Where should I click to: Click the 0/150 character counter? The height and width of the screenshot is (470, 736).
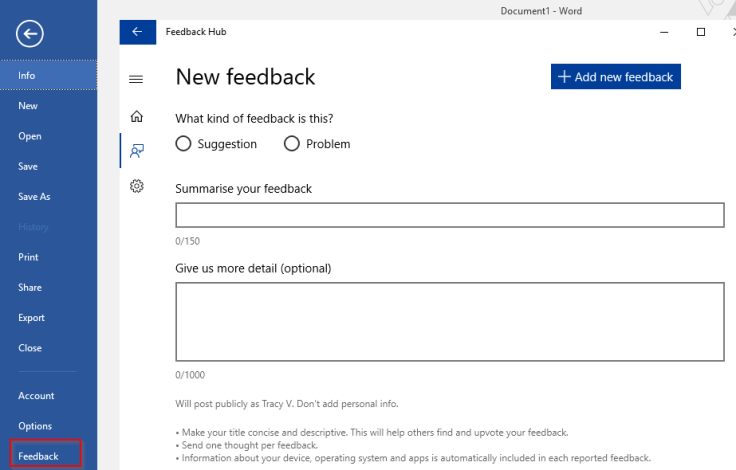click(x=187, y=241)
